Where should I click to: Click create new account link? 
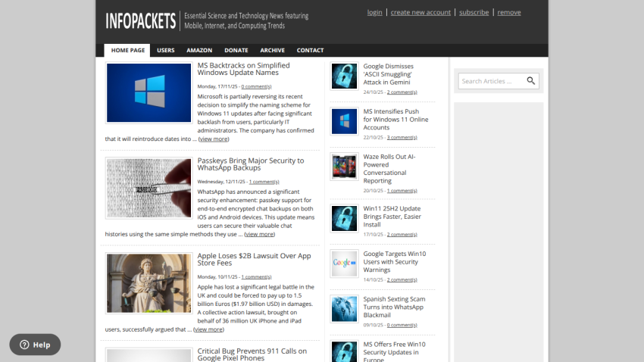pyautogui.click(x=420, y=12)
